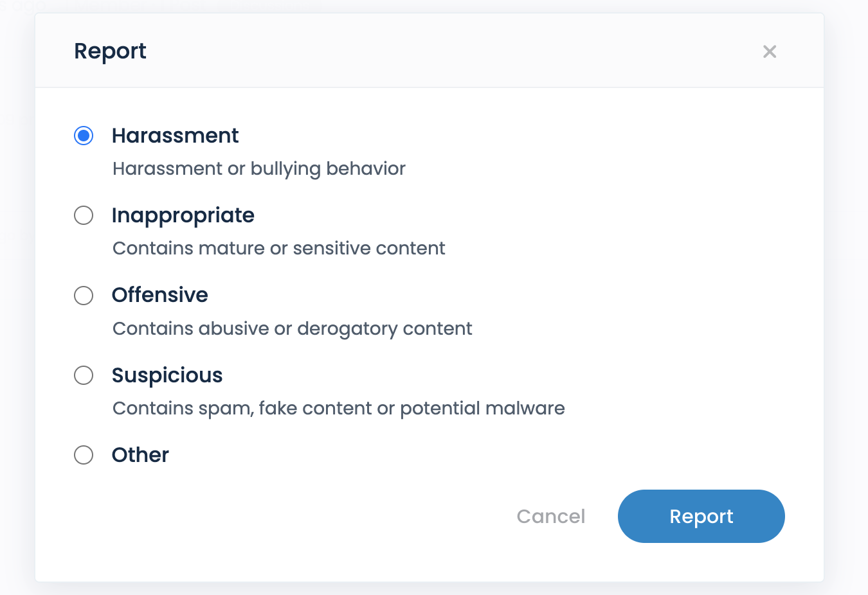
Task: Click the spam and malware description text
Action: (338, 408)
